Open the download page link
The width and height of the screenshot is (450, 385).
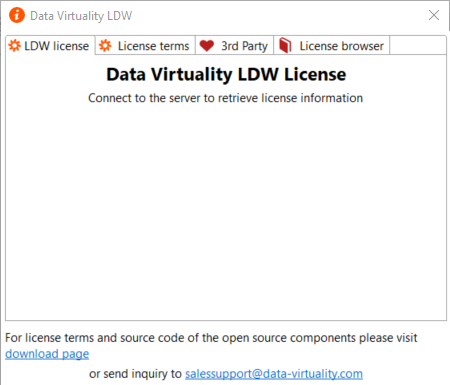(x=47, y=354)
